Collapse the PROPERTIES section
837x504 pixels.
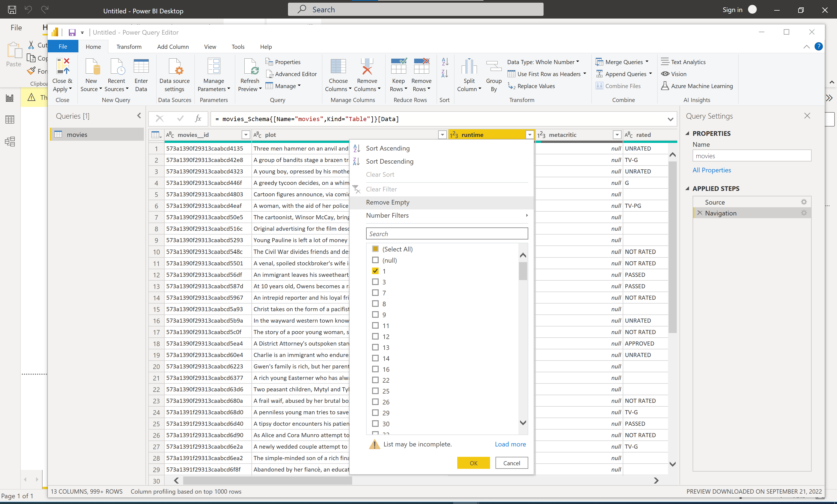click(x=687, y=133)
